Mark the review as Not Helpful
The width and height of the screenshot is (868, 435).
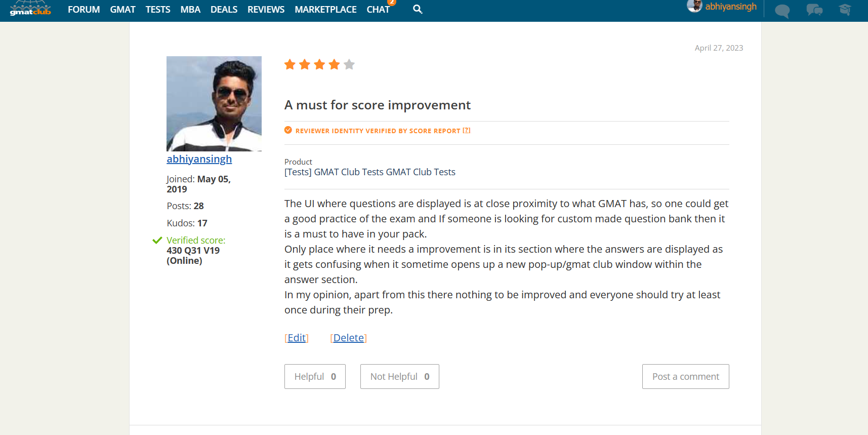coord(399,376)
